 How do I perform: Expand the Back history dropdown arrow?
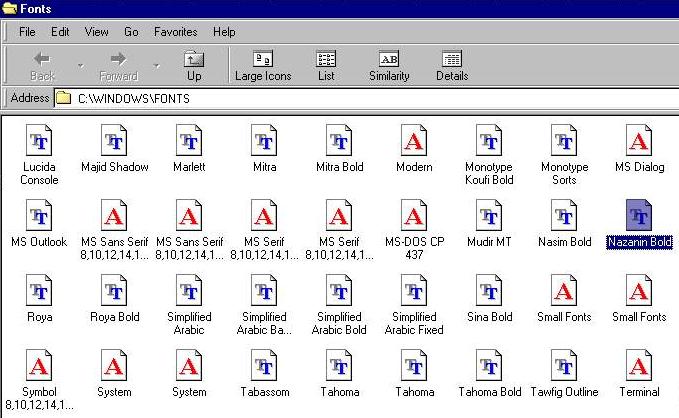[x=81, y=66]
